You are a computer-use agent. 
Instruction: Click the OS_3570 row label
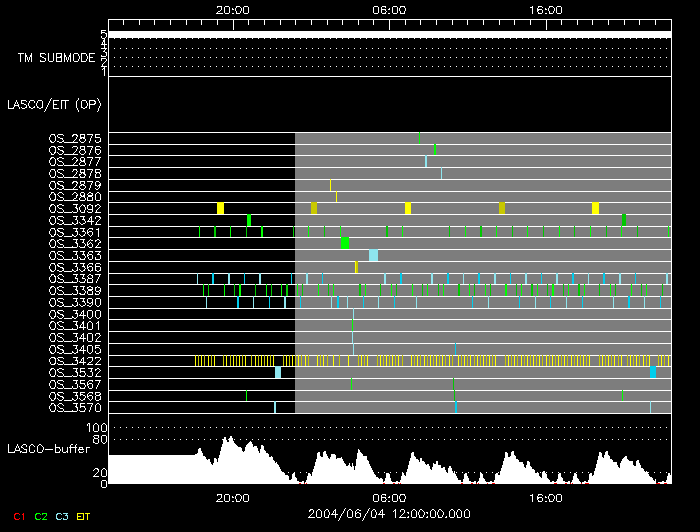tap(75, 408)
